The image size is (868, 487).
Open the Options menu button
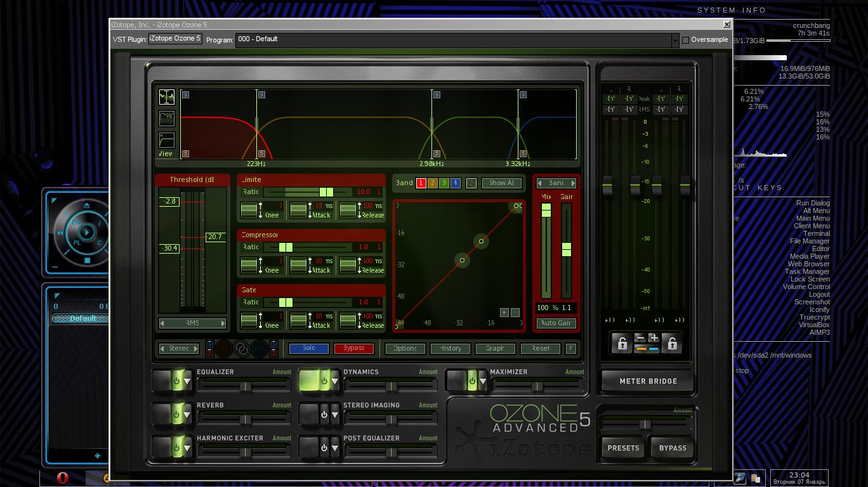tap(405, 348)
